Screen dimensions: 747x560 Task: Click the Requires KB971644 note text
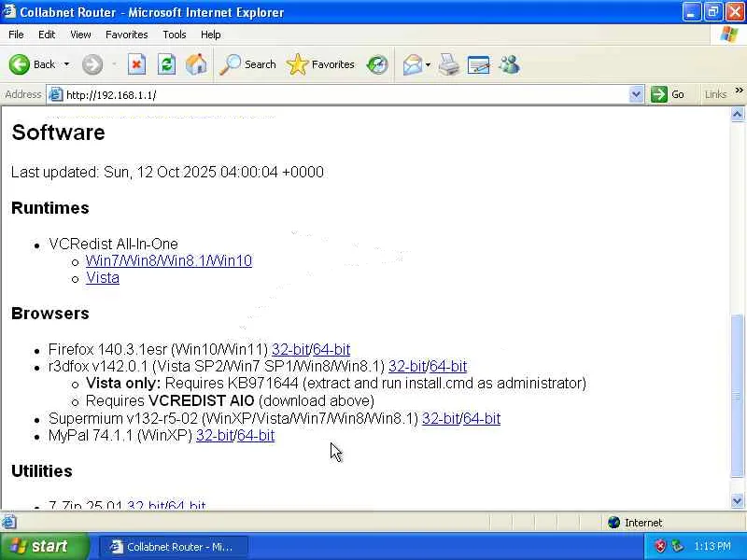[x=336, y=384]
